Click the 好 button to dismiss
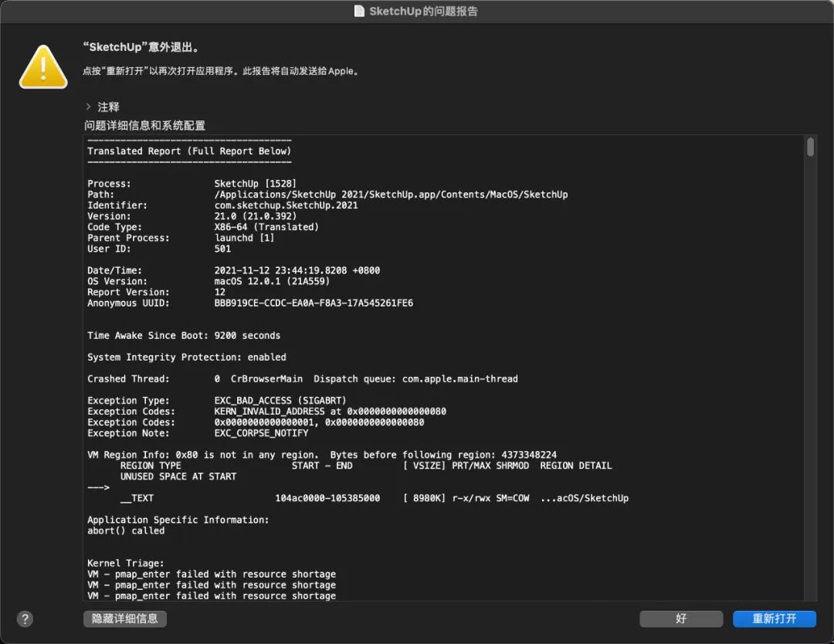The width and height of the screenshot is (834, 644). pos(680,619)
